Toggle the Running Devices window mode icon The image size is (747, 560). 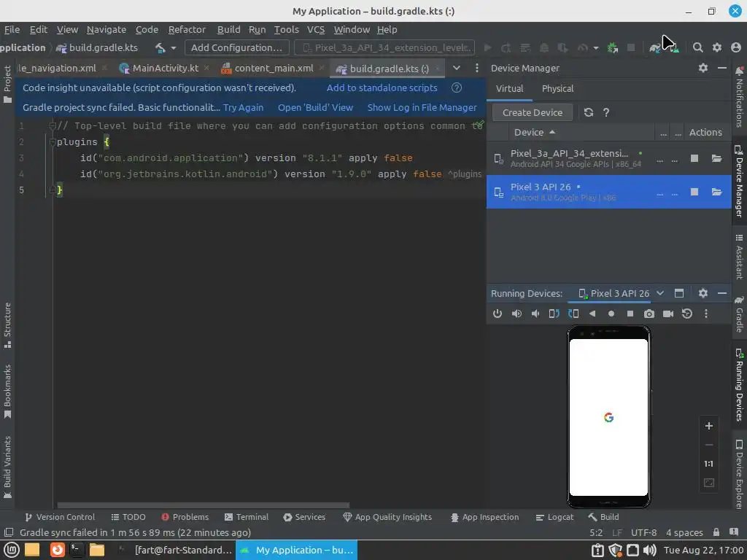(679, 293)
